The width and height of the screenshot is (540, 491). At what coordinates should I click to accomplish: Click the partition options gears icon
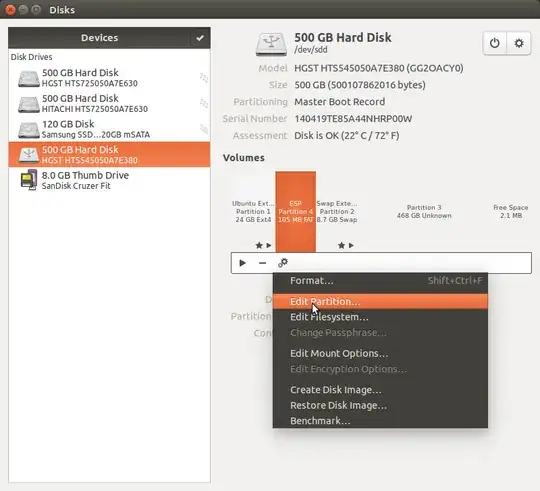coord(283,263)
